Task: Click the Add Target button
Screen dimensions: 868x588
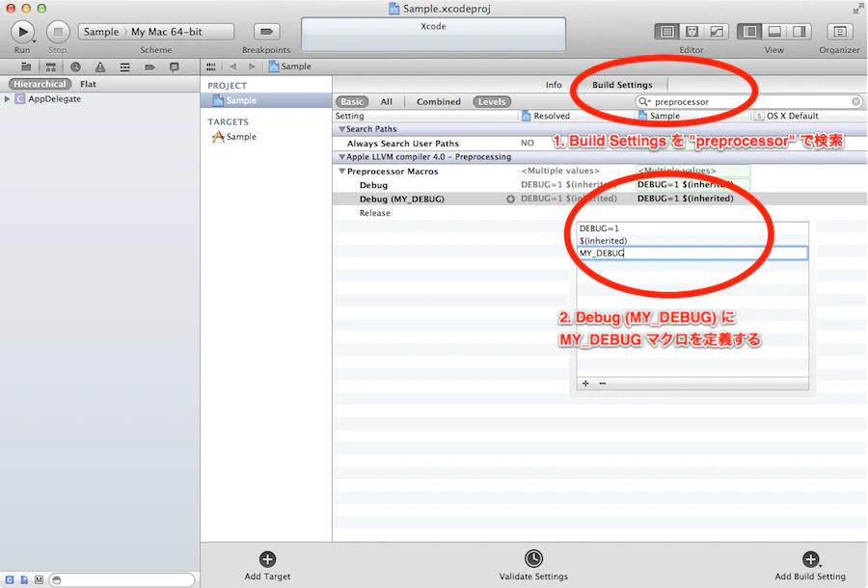Action: [267, 565]
